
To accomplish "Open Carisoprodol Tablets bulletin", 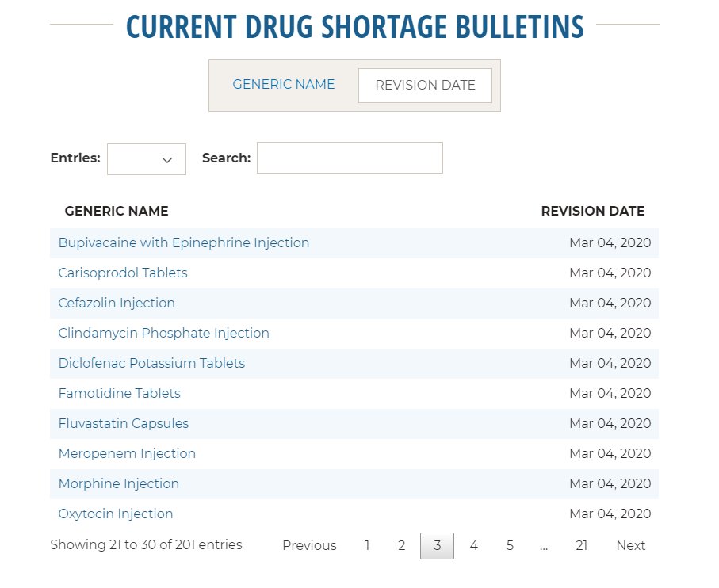I will click(x=122, y=273).
